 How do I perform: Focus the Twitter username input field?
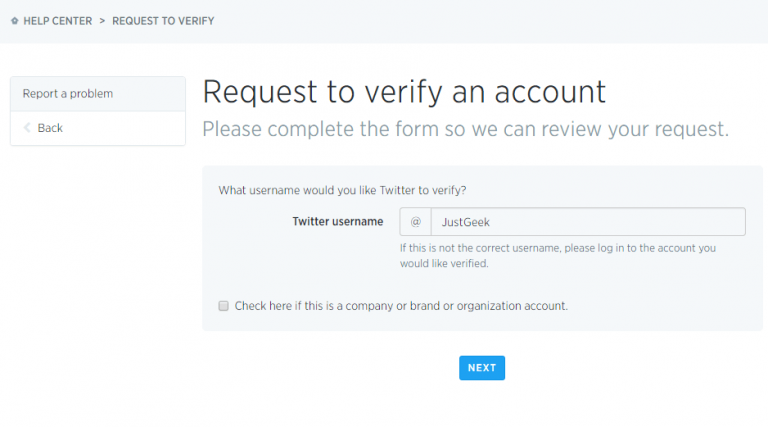point(588,222)
